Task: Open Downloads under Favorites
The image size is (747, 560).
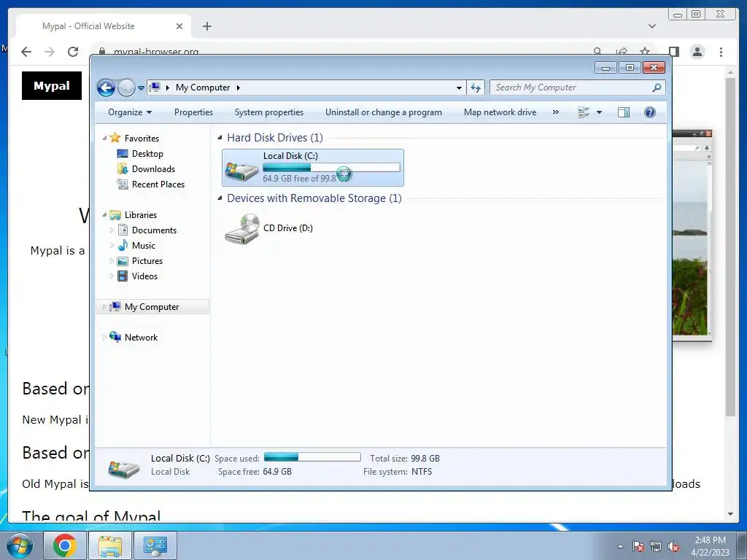Action: coord(153,169)
